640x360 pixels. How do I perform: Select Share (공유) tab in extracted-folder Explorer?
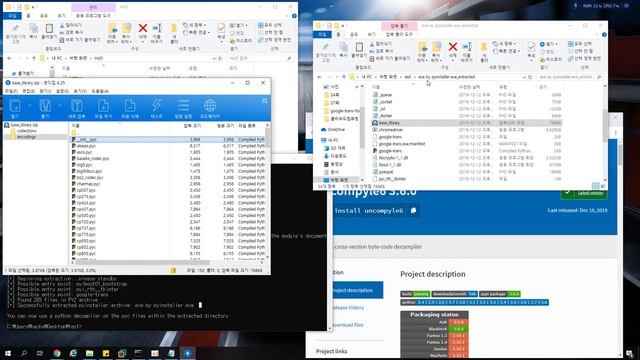(354, 35)
